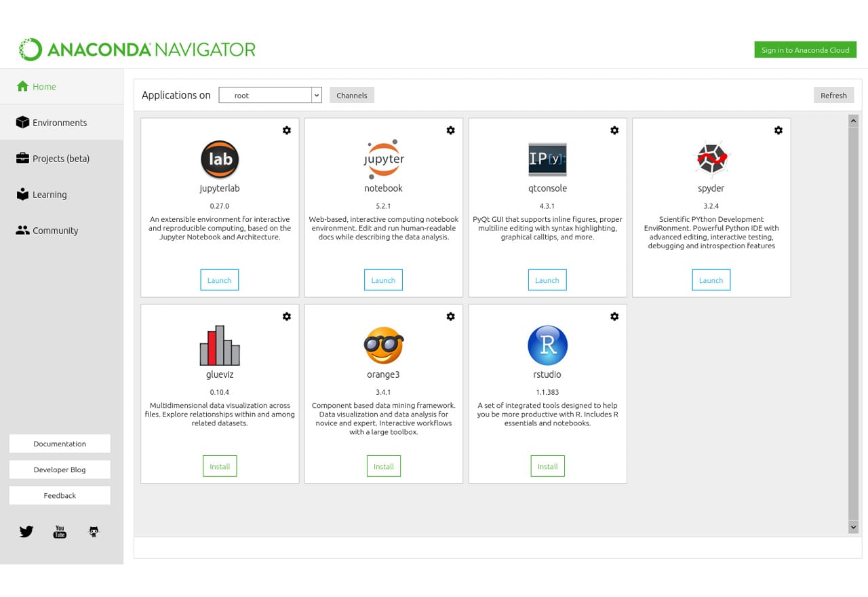Launch Jupyter notebook

pyautogui.click(x=383, y=280)
